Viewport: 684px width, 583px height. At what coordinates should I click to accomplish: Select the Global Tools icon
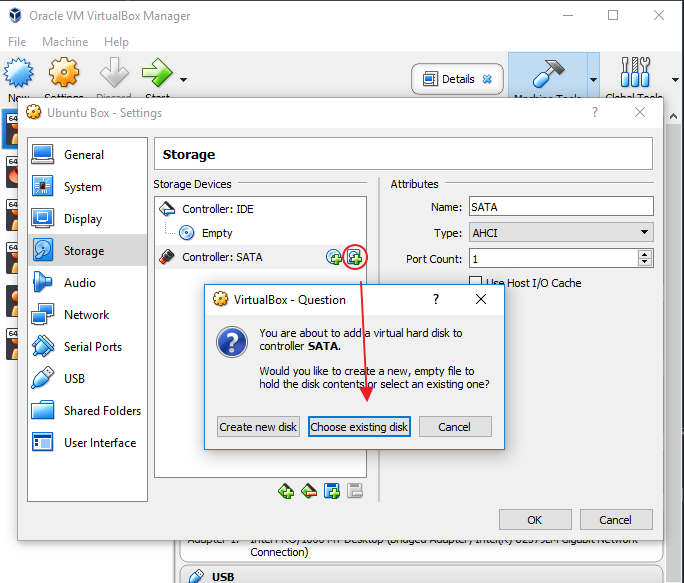pos(635,72)
